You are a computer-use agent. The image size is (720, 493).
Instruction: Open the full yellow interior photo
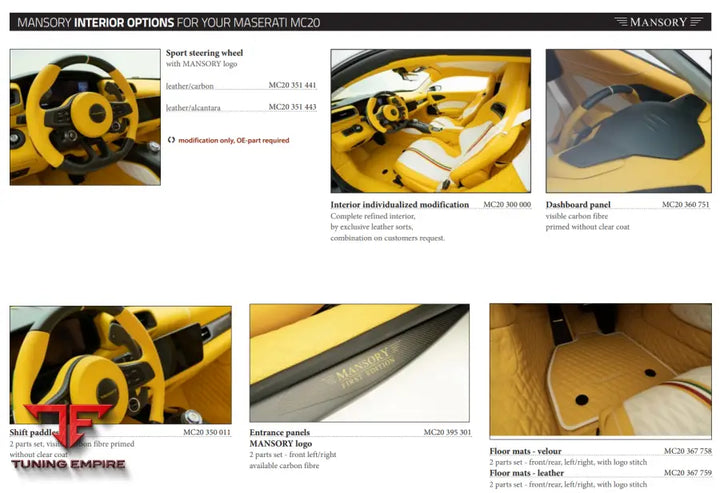point(431,121)
